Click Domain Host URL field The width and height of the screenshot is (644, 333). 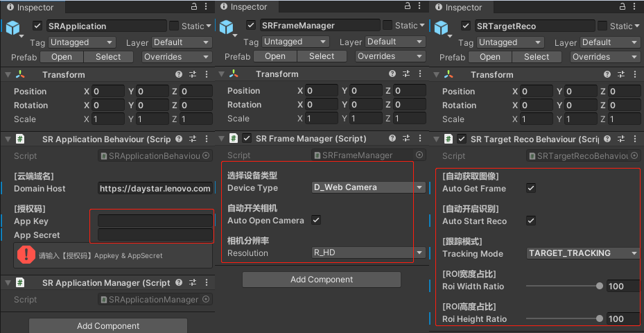(155, 188)
